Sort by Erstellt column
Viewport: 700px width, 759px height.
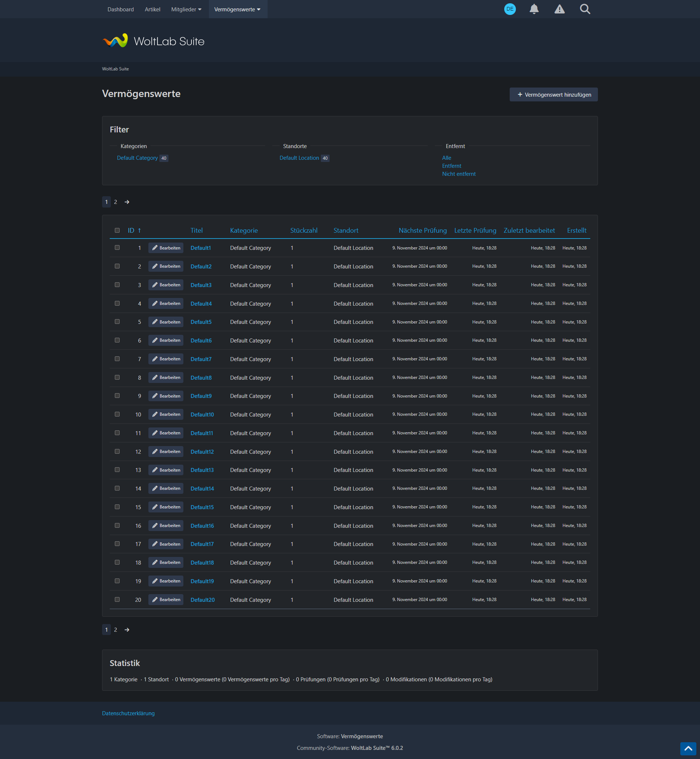click(576, 231)
